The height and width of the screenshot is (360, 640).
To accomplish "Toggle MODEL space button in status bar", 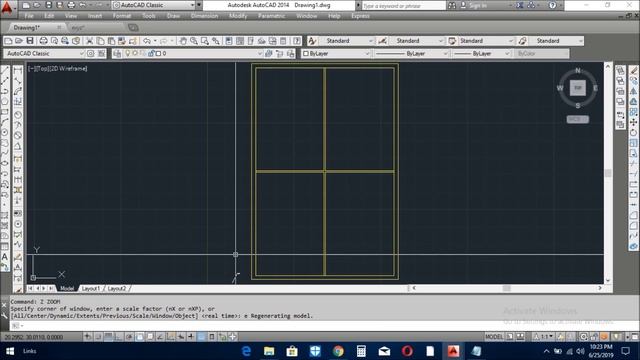I will (x=494, y=337).
